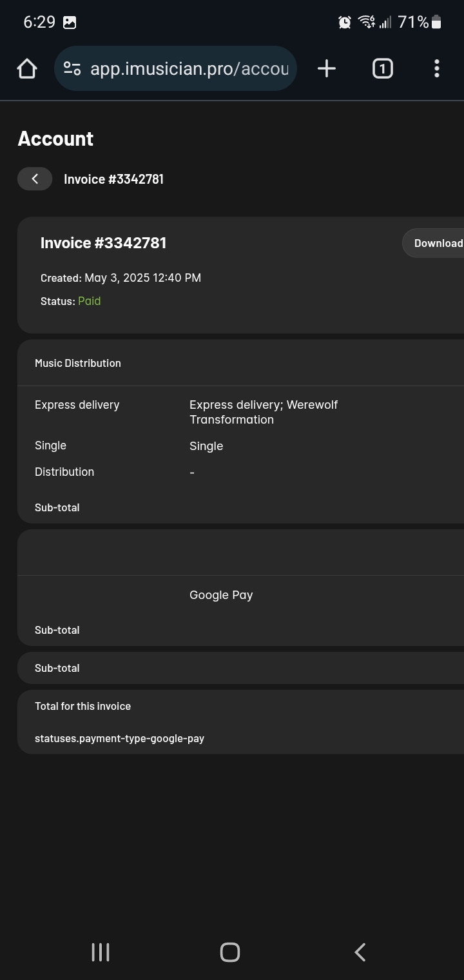Screen dimensions: 464x980
Task: Open a new tab with plus icon
Action: pyautogui.click(x=327, y=68)
